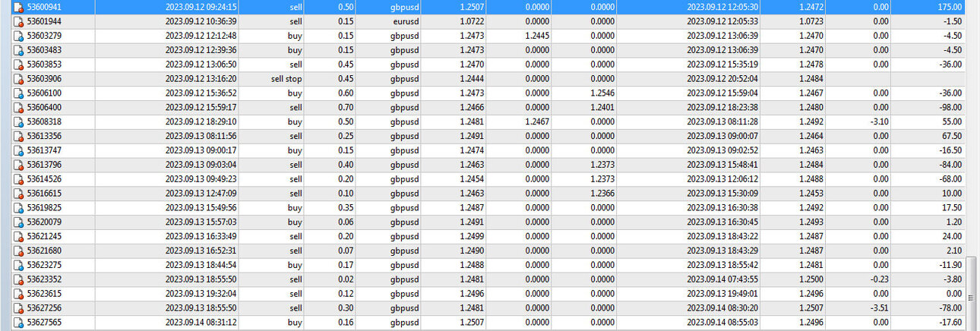980x331 pixels.
Task: Select the close time 2023.09.14 07:43:55
Action: [x=722, y=279]
